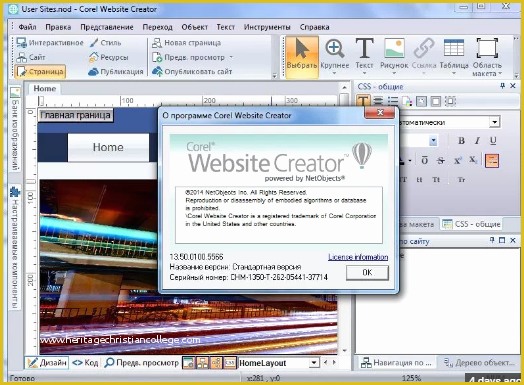Open the Настраиваемые компоненты side panel
The image size is (524, 385).
pos(15,247)
